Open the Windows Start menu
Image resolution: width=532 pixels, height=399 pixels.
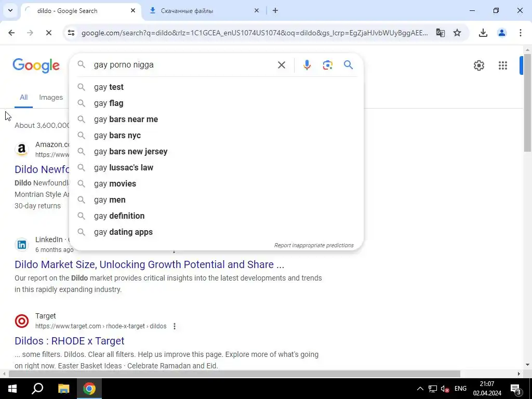pyautogui.click(x=12, y=389)
